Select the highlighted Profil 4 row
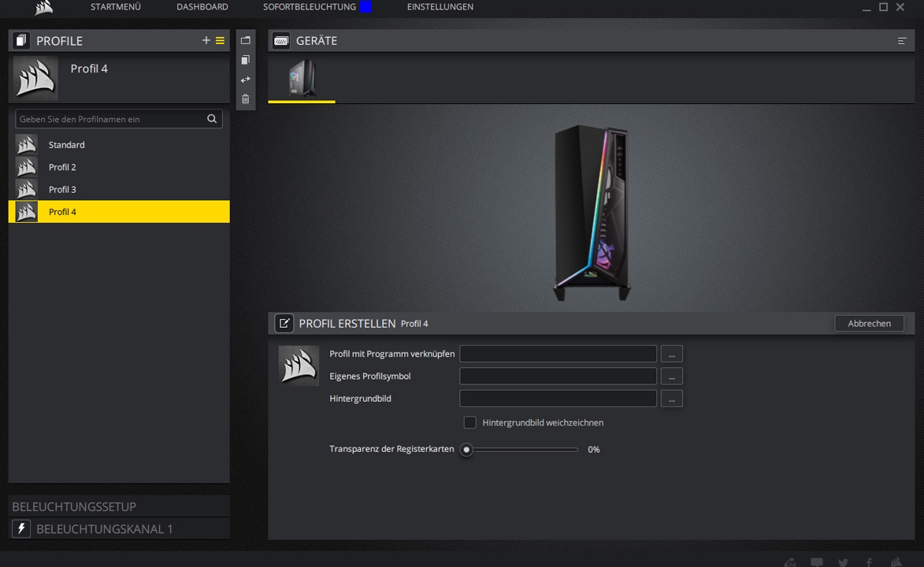924x567 pixels. 119,212
